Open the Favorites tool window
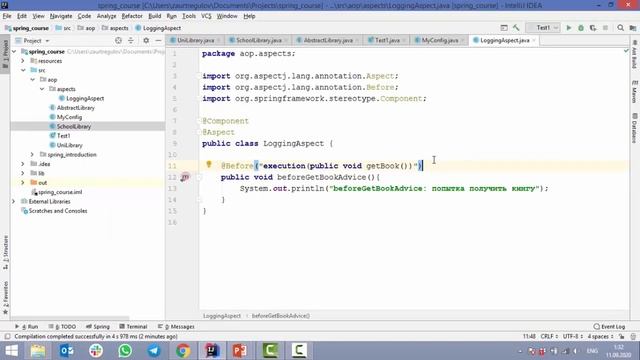640x360 pixels. pyautogui.click(x=5, y=298)
